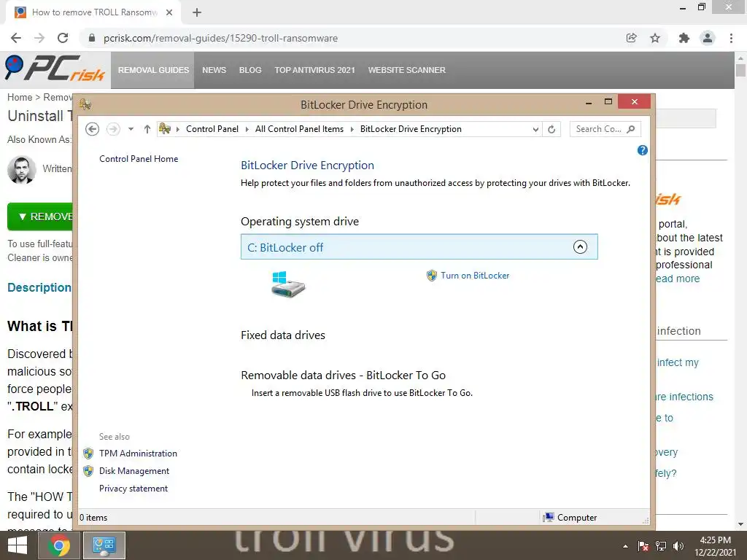Click the Chrome address bar URL
747x560 pixels.
coord(220,38)
